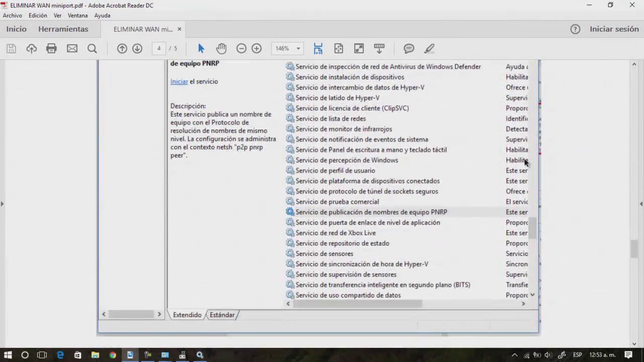Zoom in with plus icon
The image size is (644, 362).
click(257, 49)
